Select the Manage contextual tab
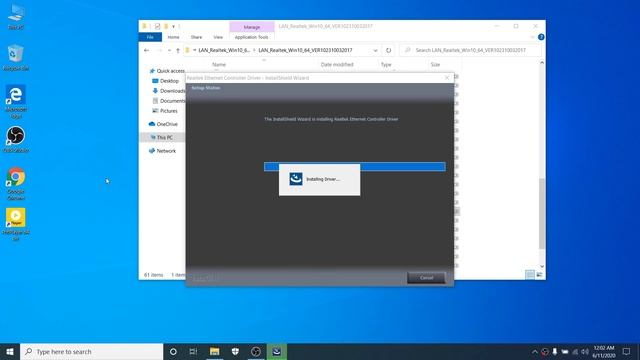This screenshot has height=360, width=640. point(252,27)
